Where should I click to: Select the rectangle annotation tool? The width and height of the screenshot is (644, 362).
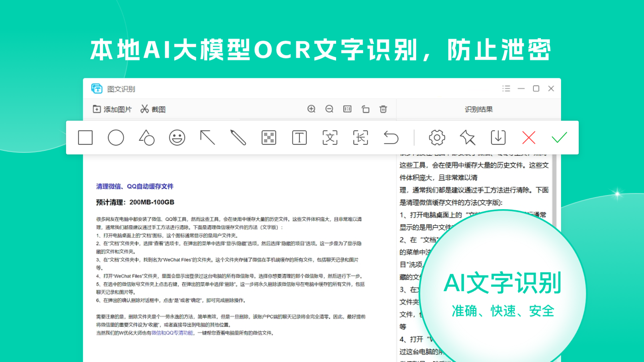86,137
